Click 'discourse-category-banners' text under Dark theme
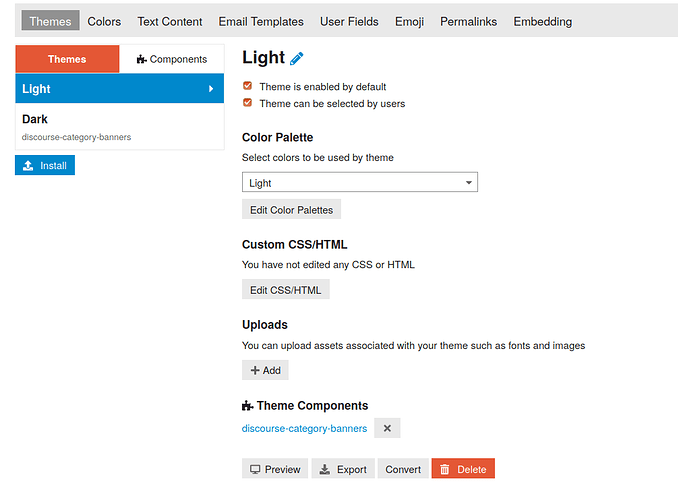The height and width of the screenshot is (500, 678). pyautogui.click(x=76, y=137)
